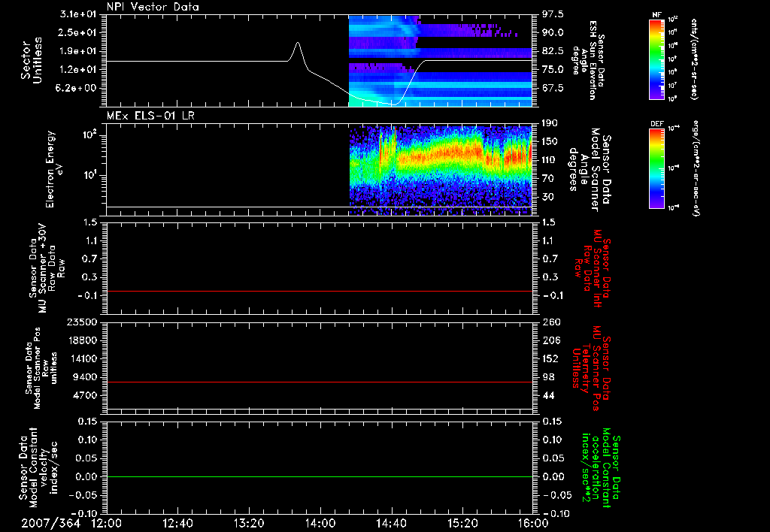Click the 13:20 time axis label
This screenshot has width=770, height=532.
click(249, 523)
